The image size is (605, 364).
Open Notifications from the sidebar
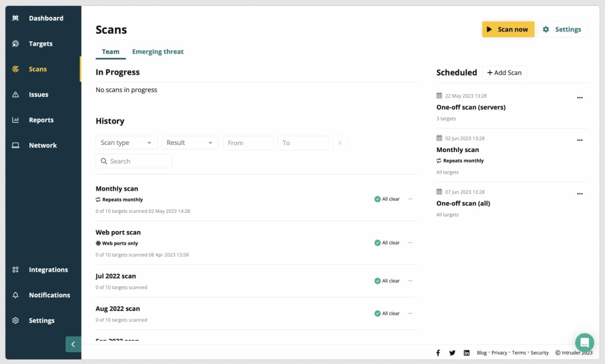point(49,295)
